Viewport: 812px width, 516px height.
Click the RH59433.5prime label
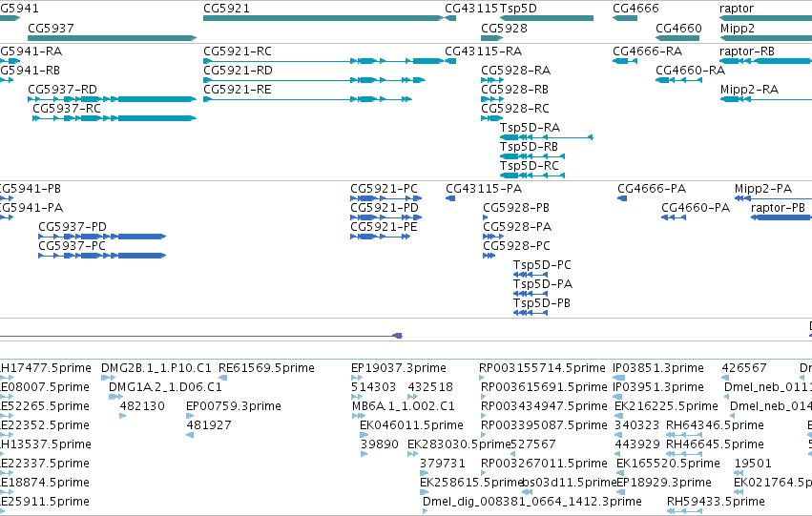coord(717,501)
